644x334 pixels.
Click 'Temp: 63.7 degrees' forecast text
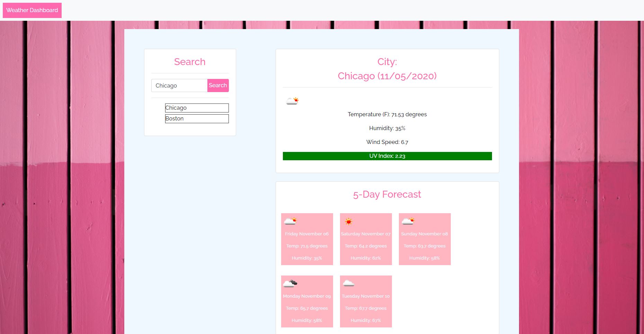click(x=424, y=246)
